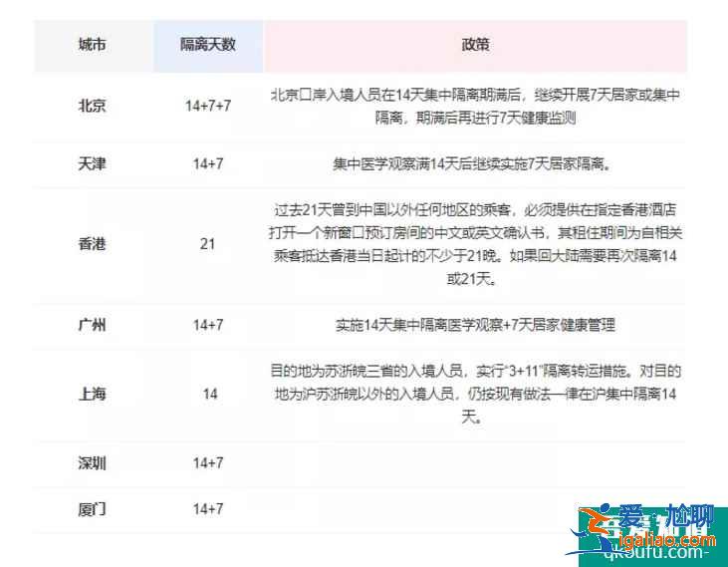Select the 广州 city cell
728x567 pixels.
pos(92,325)
